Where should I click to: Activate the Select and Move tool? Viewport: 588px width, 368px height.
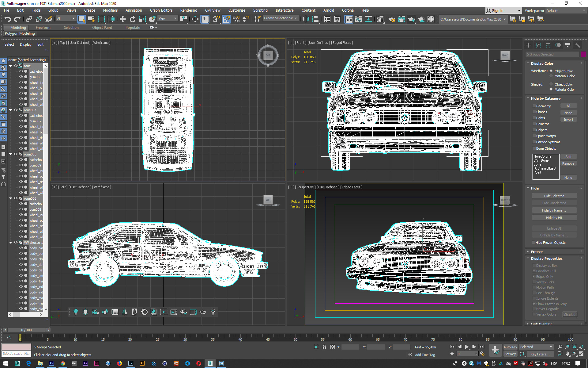[123, 19]
